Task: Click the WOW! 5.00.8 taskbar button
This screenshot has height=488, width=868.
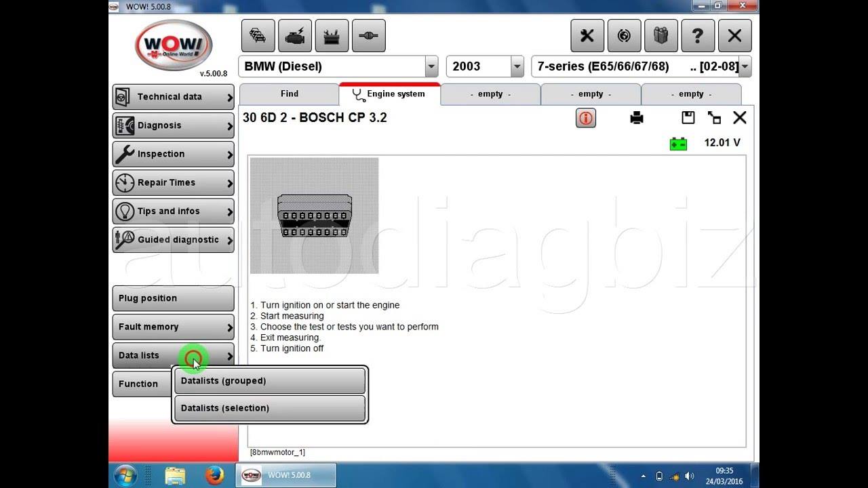Action: pos(285,475)
